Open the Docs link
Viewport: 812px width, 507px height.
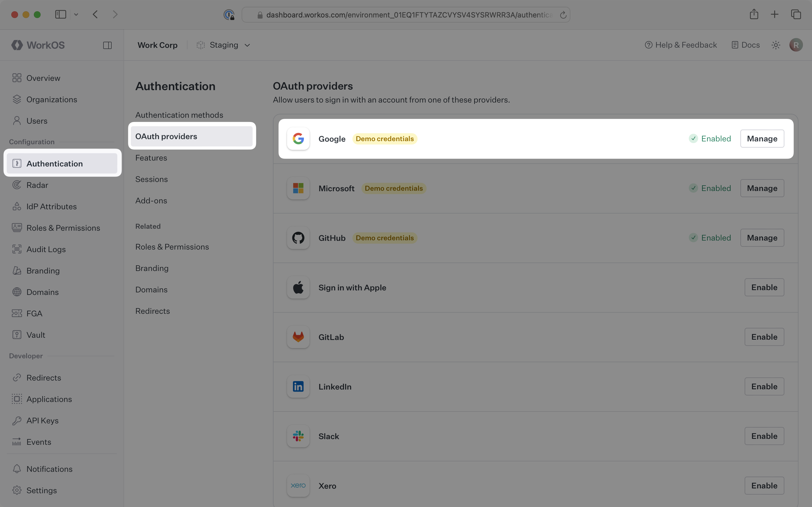point(745,45)
